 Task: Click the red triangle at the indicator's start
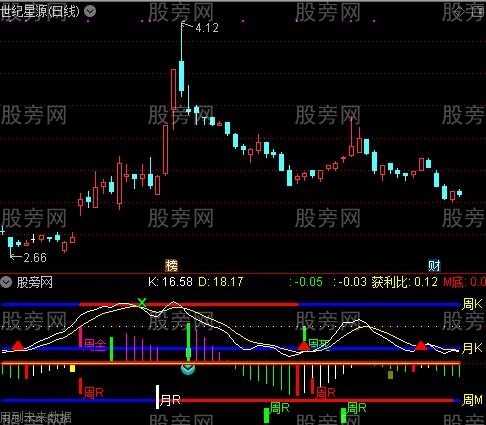[x=18, y=345]
